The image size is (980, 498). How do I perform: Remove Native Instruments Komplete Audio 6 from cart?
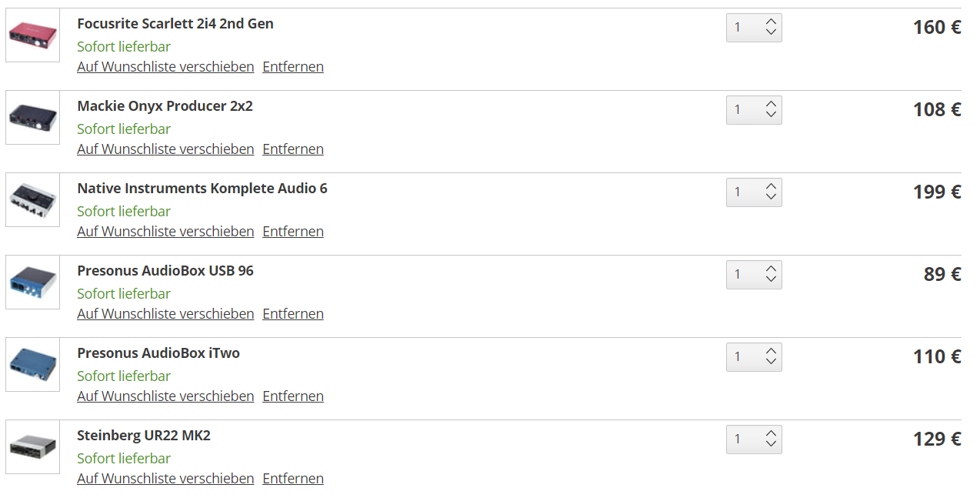pyautogui.click(x=293, y=232)
